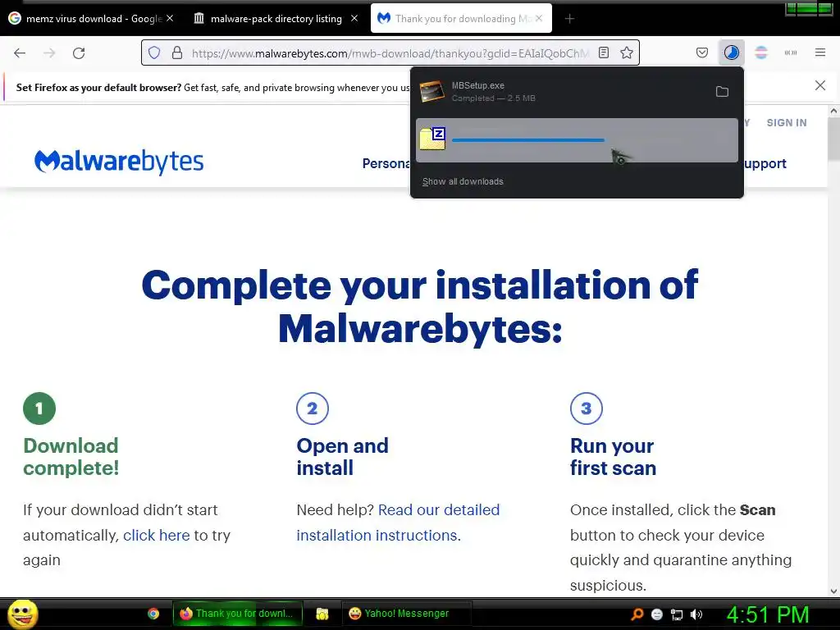Click the step 1 green circle

(x=39, y=409)
